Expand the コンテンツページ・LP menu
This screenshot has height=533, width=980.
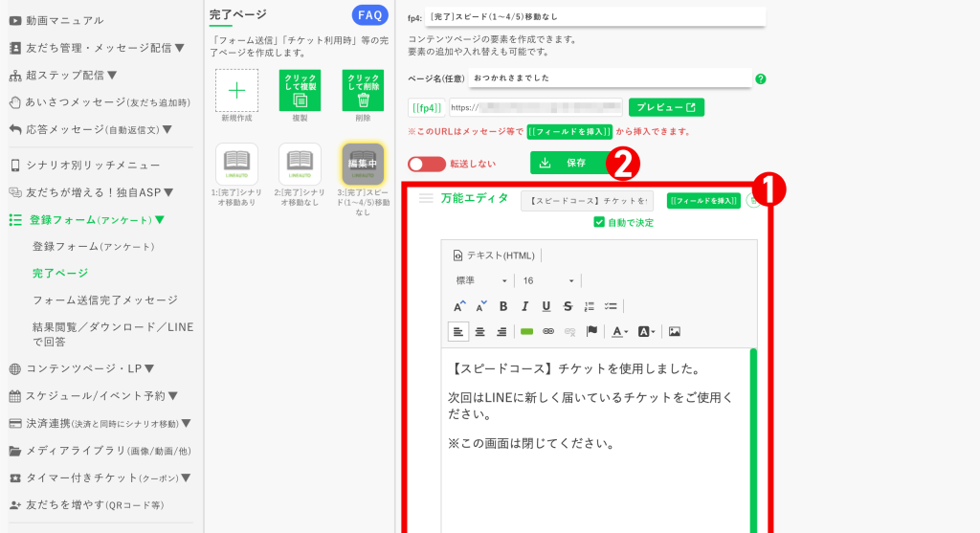coord(82,368)
